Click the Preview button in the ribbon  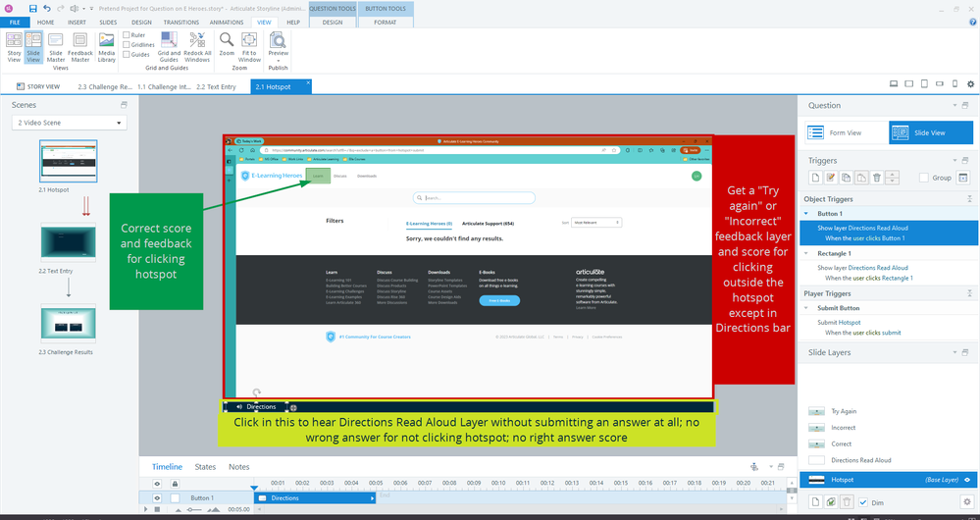279,47
